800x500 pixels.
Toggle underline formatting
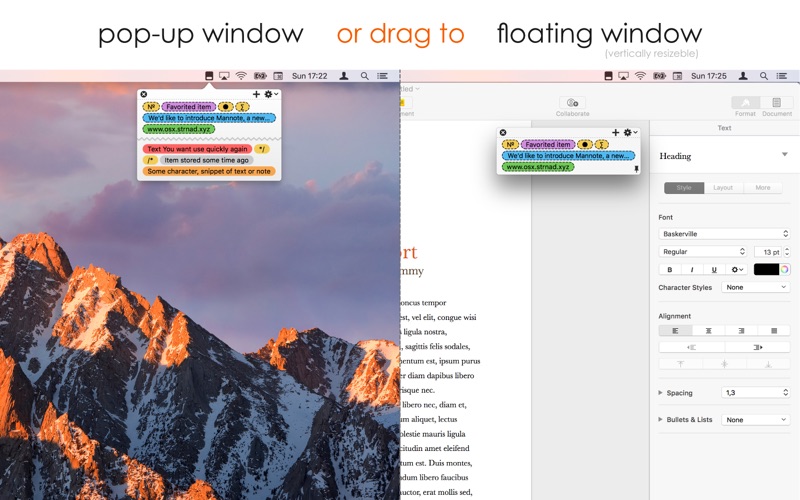point(714,269)
